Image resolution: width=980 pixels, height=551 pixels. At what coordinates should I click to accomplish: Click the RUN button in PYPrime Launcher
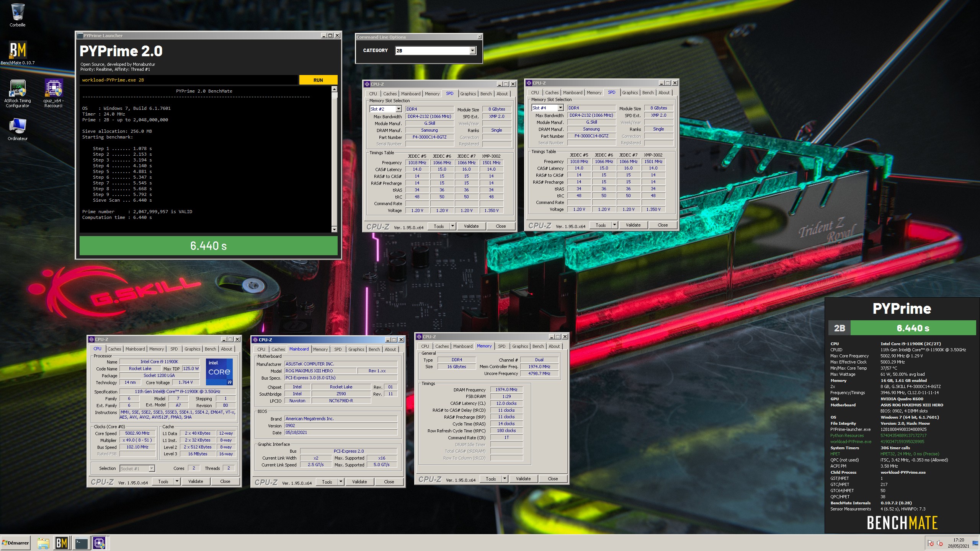[x=318, y=80]
